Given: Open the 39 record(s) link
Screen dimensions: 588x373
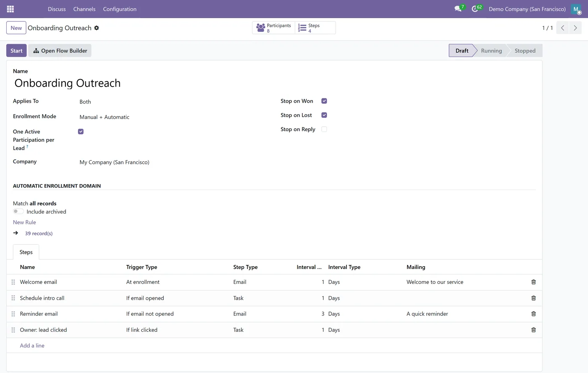Looking at the screenshot, I should pyautogui.click(x=39, y=233).
